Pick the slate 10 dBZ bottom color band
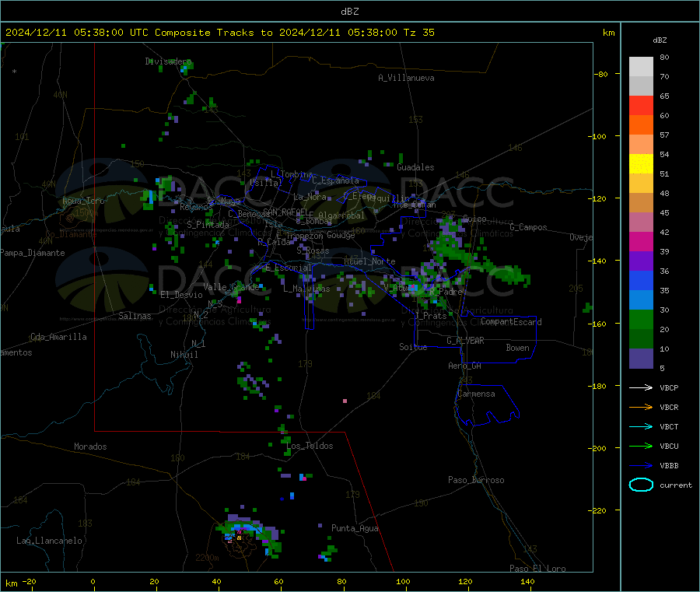 pyautogui.click(x=641, y=359)
